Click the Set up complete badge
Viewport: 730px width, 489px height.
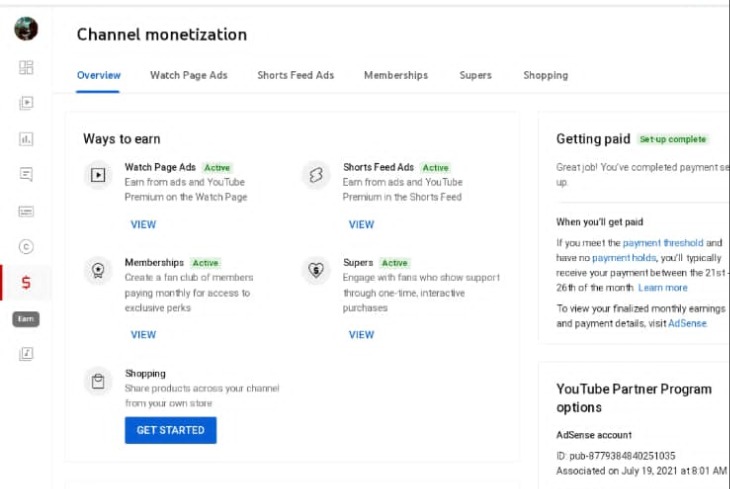pyautogui.click(x=673, y=139)
